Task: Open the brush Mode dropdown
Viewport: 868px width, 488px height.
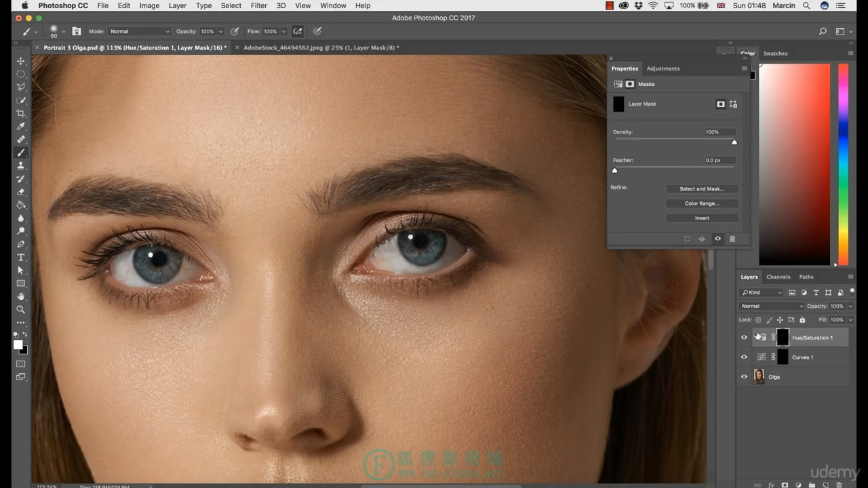Action: tap(140, 31)
